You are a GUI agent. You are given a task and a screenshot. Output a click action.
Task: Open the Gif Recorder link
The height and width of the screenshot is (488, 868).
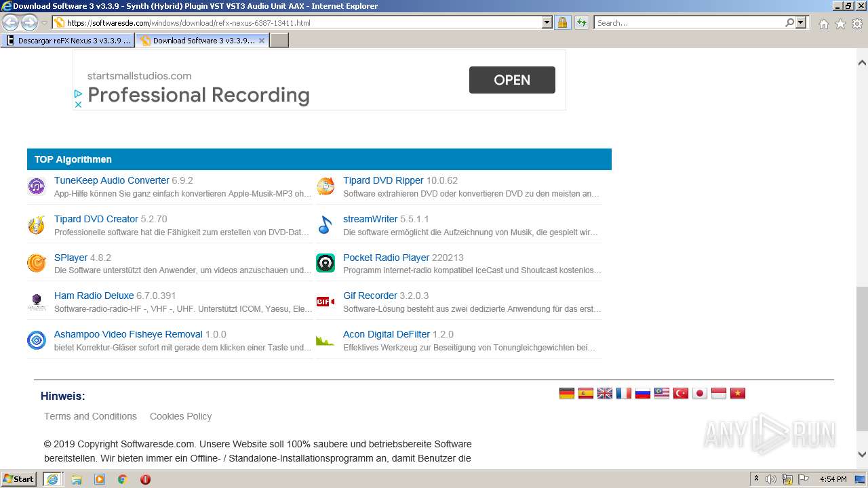[x=370, y=296]
